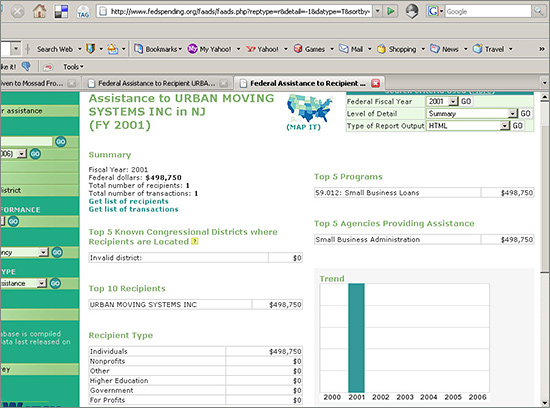
Task: Click the sidebar search text field
Action: (26, 141)
